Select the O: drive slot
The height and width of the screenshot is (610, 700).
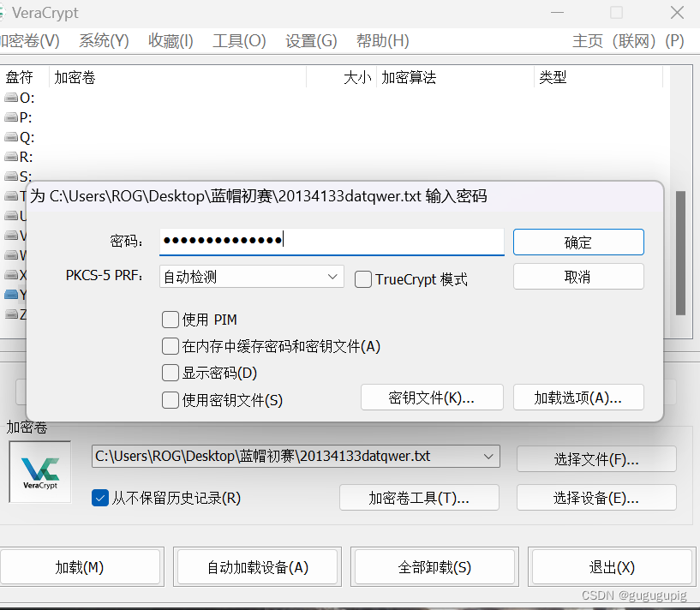(x=20, y=98)
